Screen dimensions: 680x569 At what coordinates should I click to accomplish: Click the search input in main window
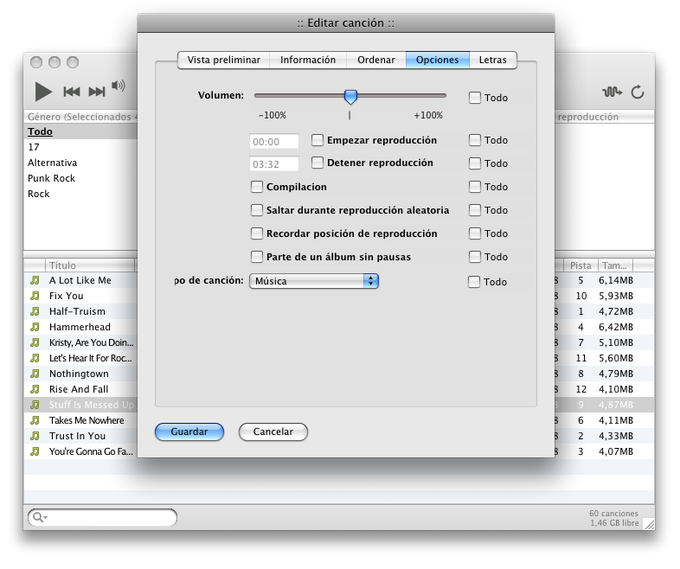point(102,517)
